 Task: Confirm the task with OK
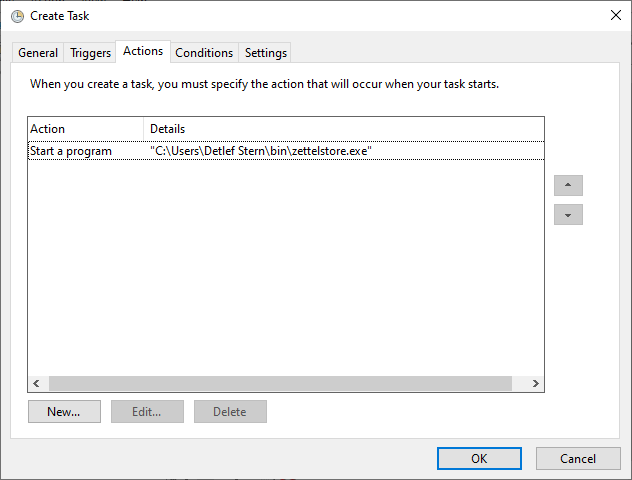click(x=479, y=458)
